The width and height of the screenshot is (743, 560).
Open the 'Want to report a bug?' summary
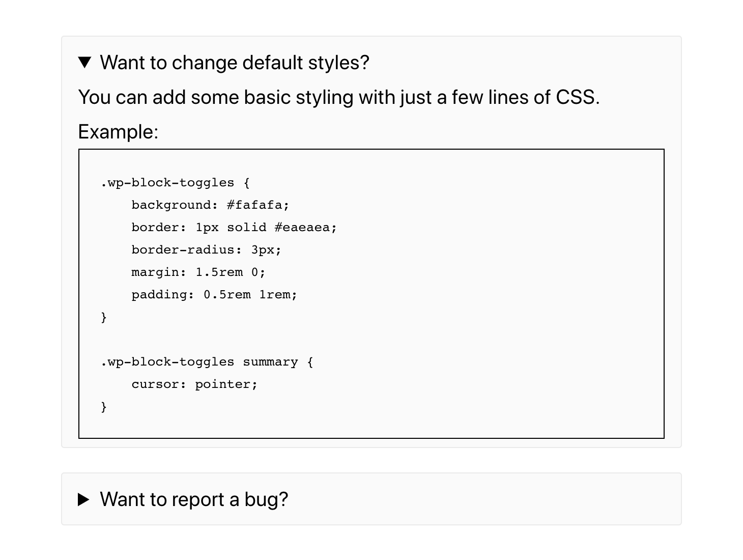[x=194, y=499]
